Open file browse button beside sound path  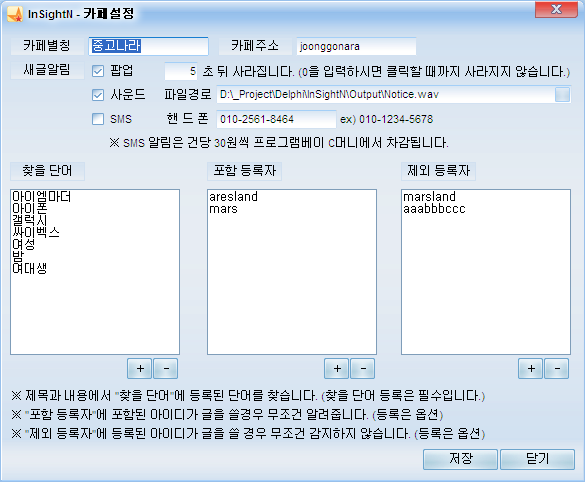tap(562, 94)
